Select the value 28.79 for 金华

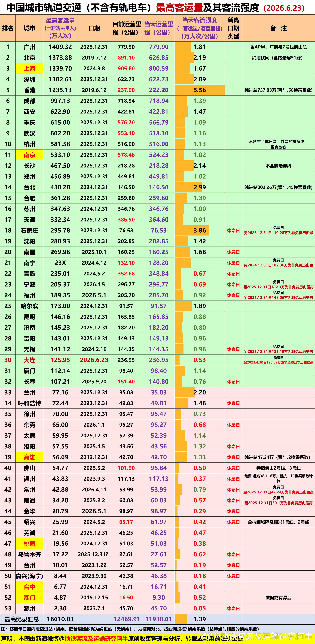[x=60, y=511]
